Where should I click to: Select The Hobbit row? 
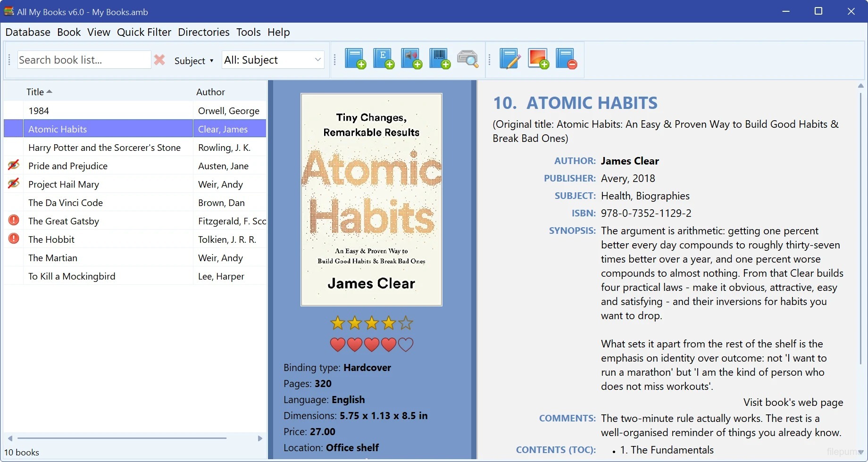pos(135,239)
